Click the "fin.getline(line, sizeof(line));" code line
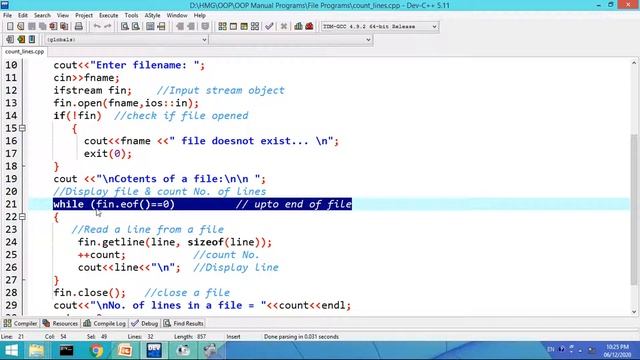Image resolution: width=640 pixels, height=360 pixels. click(175, 242)
